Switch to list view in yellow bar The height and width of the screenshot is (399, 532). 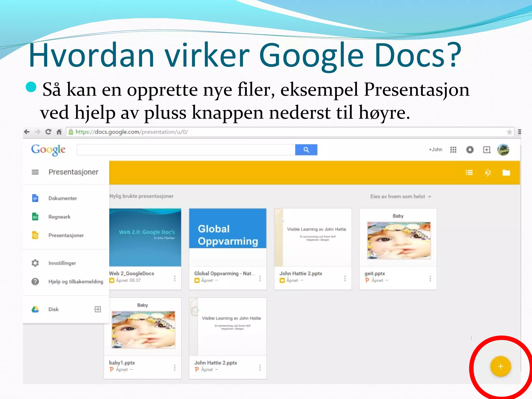[x=469, y=173]
